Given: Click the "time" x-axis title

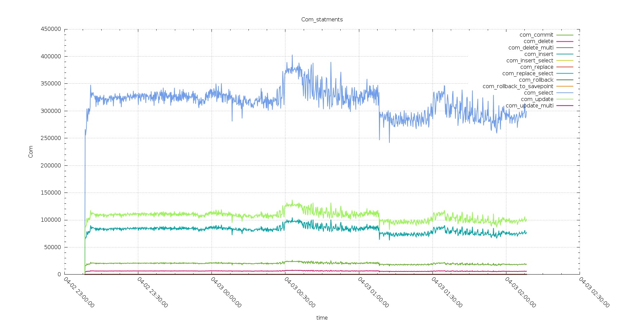Looking at the screenshot, I should point(322,318).
